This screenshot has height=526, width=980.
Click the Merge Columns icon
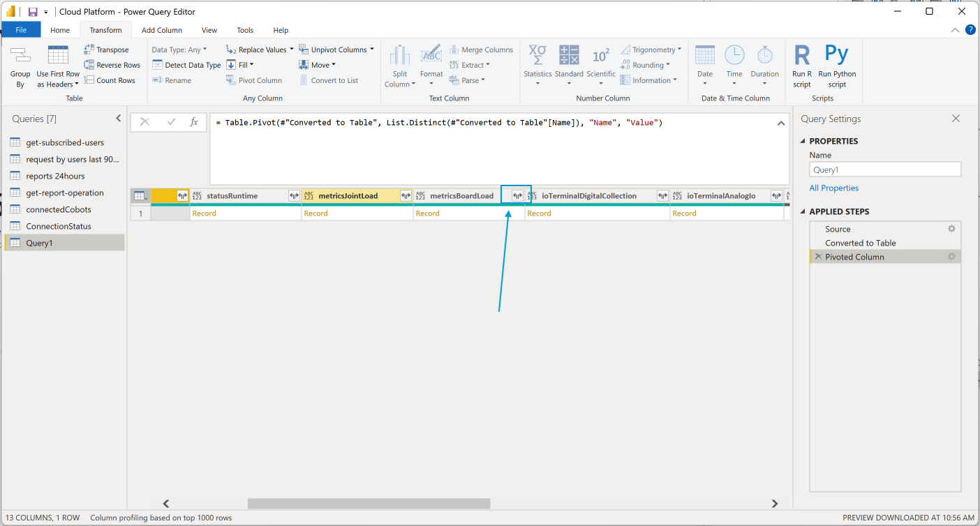pos(482,49)
